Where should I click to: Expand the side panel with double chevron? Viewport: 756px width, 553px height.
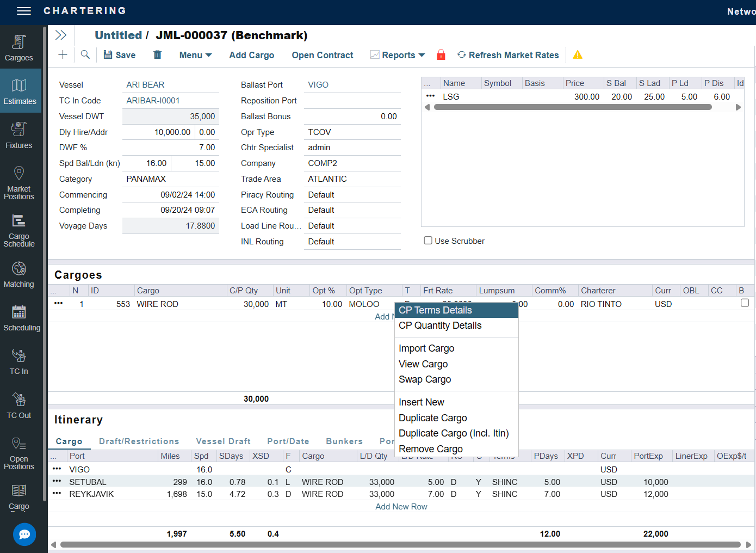click(x=61, y=35)
